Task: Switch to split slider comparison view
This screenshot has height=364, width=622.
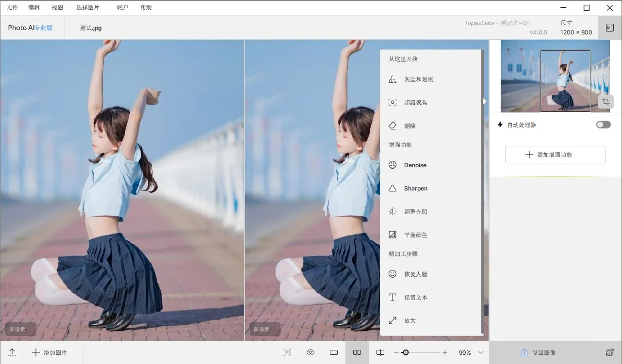Action: [380, 352]
